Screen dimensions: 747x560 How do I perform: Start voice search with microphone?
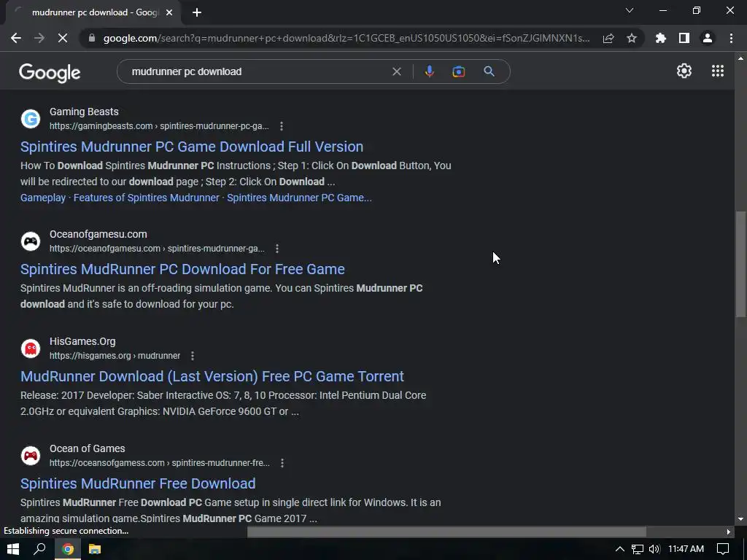tap(429, 71)
